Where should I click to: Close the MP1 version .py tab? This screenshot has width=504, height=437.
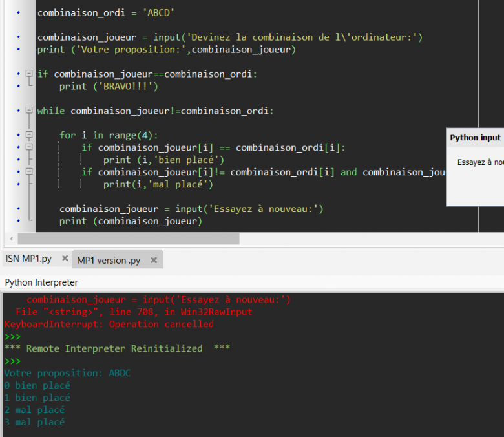tap(154, 261)
